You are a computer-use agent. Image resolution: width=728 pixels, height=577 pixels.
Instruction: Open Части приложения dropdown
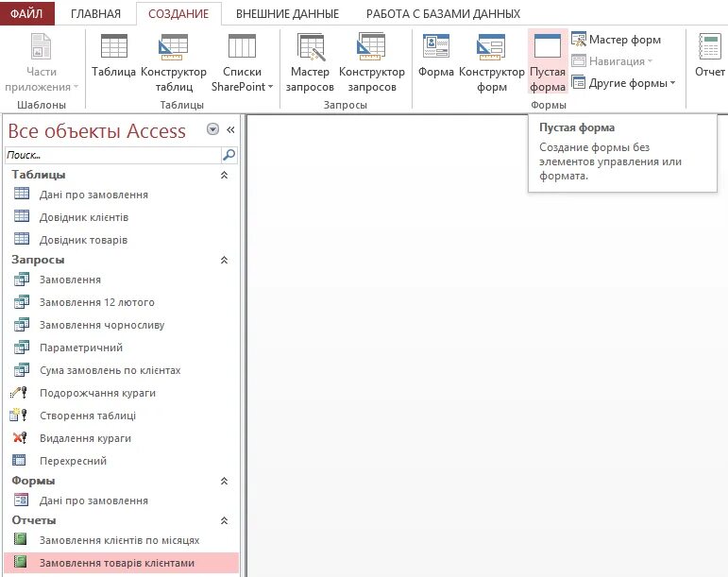(42, 61)
